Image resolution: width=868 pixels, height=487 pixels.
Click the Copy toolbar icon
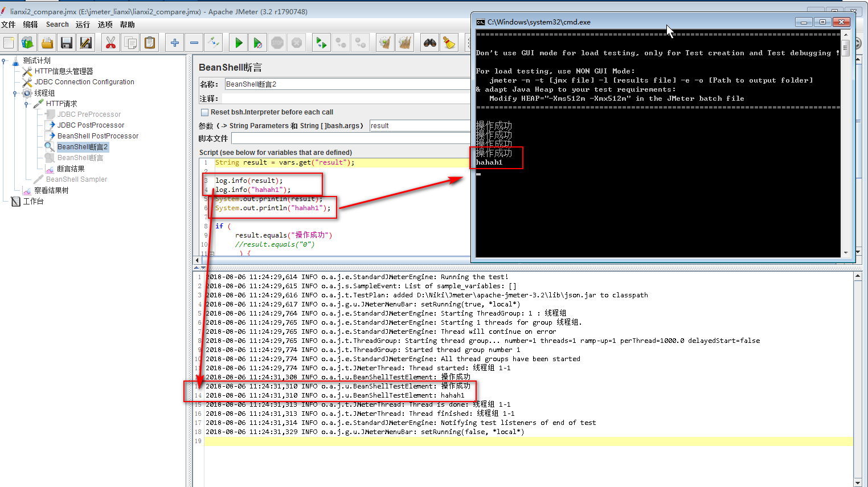click(x=130, y=43)
